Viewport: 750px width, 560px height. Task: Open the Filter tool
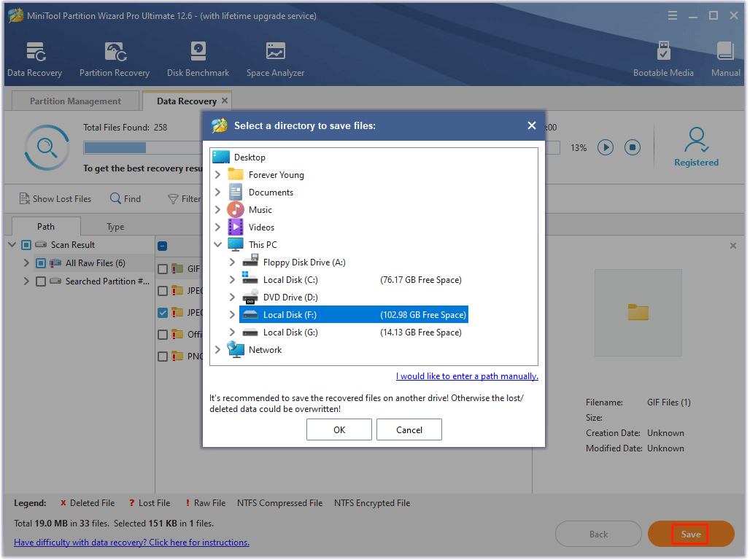(x=184, y=199)
